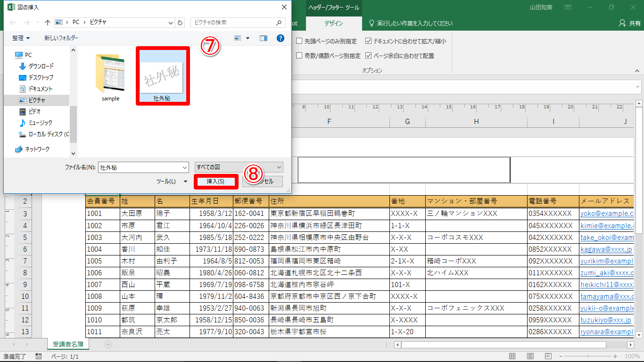The height and width of the screenshot is (362, 644).
Task: Switch to Page Layout view
Action: (x=530, y=356)
